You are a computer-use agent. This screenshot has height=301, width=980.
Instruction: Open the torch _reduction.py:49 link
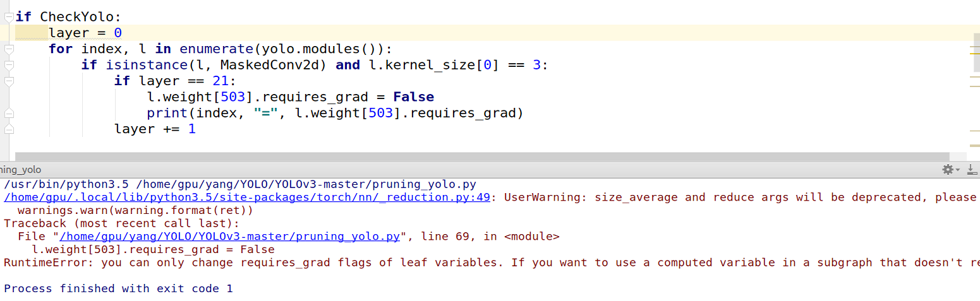pos(246,197)
